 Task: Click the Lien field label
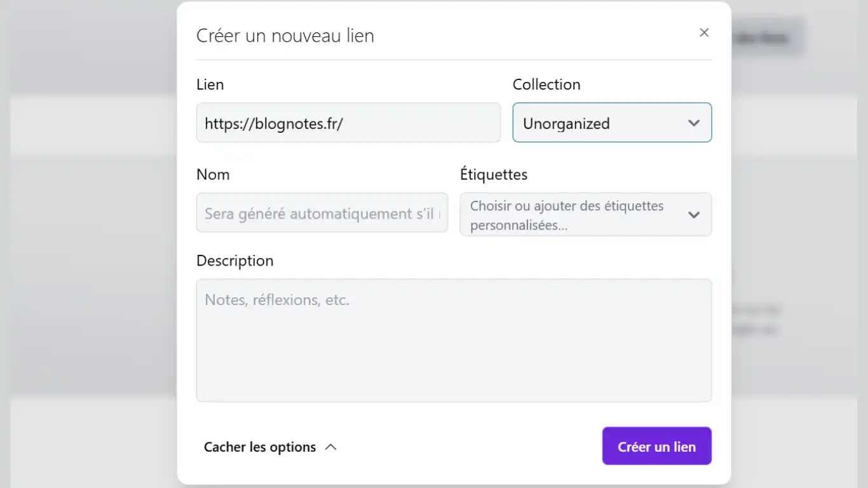pos(210,85)
